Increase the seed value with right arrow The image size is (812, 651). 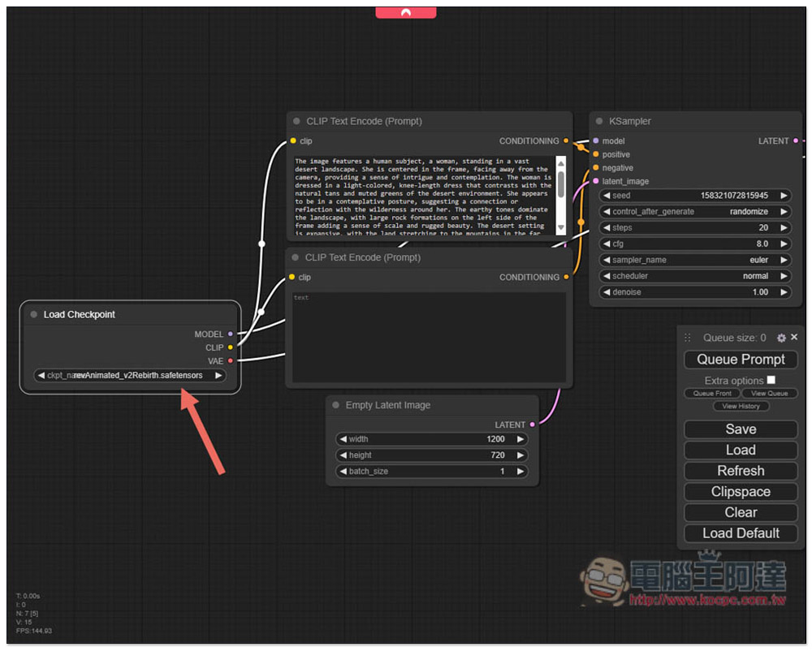pyautogui.click(x=784, y=196)
